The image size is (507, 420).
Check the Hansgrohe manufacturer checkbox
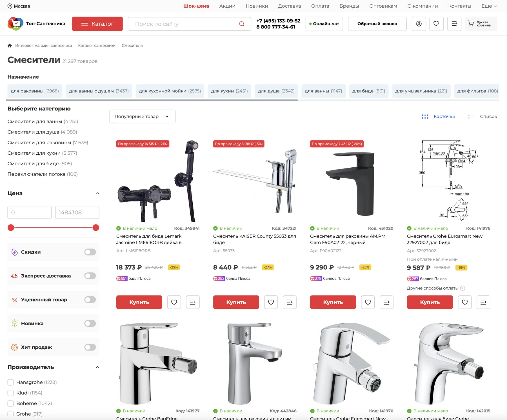(x=11, y=383)
